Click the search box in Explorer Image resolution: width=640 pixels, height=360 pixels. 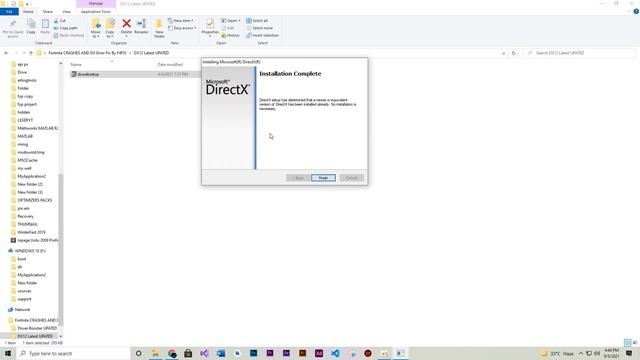click(x=579, y=53)
